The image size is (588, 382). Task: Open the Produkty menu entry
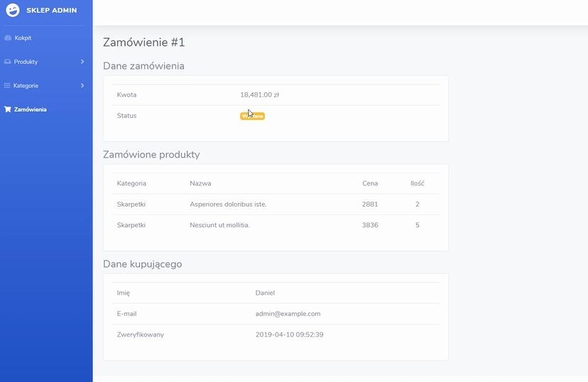click(26, 62)
